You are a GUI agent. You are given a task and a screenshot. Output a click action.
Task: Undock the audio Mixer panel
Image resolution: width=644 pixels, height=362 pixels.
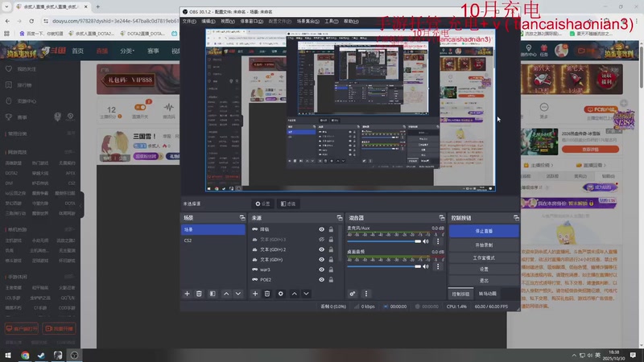442,218
